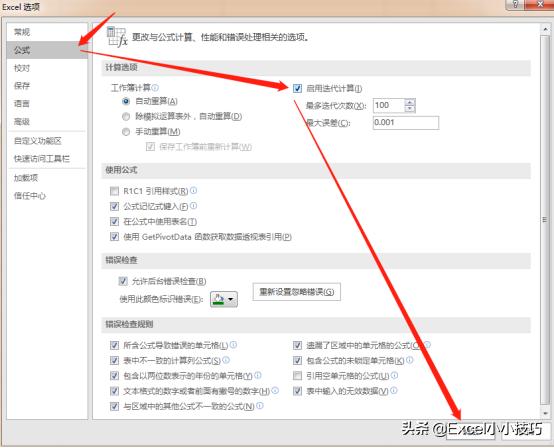
Task: Click the 最大误差 input field
Action: click(x=406, y=123)
